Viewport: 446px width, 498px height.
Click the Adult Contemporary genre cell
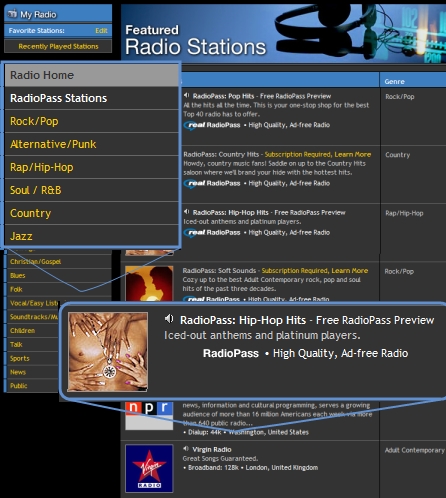(415, 450)
